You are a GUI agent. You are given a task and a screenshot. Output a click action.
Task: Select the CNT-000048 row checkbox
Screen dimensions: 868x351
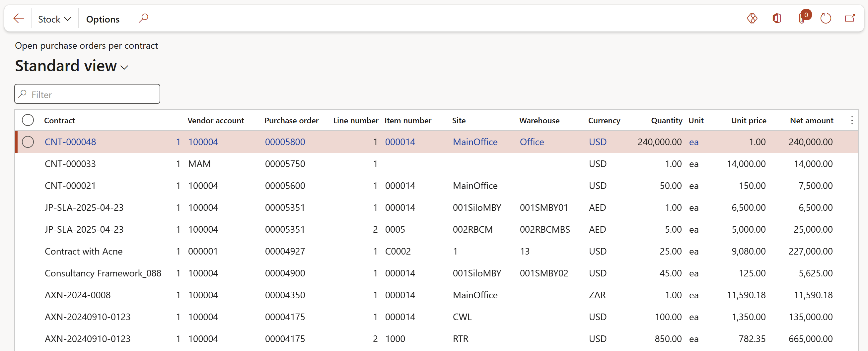pos(28,142)
